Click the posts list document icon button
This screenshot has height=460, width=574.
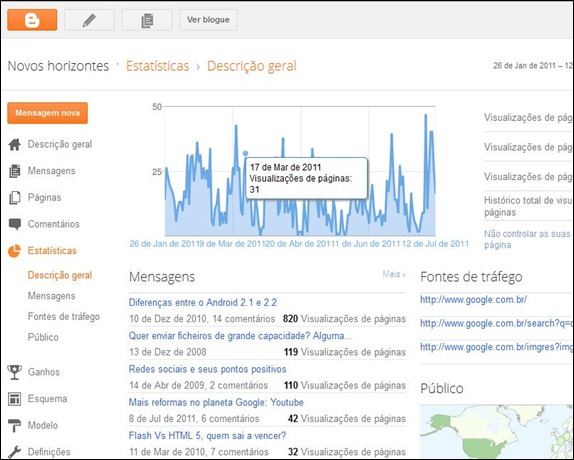(x=147, y=20)
